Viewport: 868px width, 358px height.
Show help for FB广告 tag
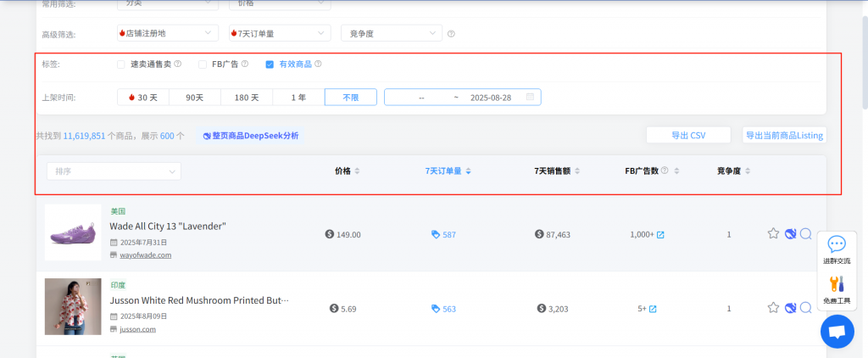245,64
